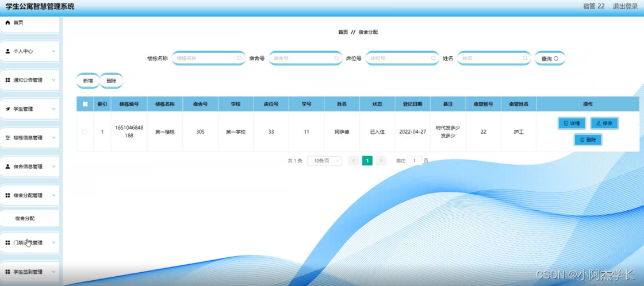The width and height of the screenshot is (644, 286).
Task: Collapse the 宿舍分配管理 menu chevron
Action: 53,195
